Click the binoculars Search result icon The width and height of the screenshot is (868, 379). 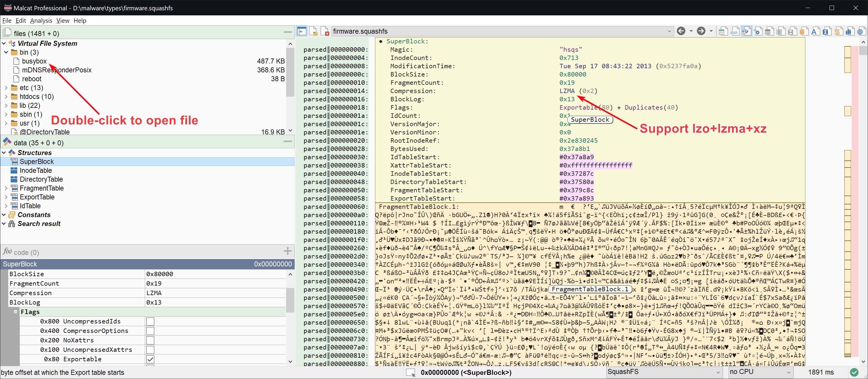tap(12, 223)
